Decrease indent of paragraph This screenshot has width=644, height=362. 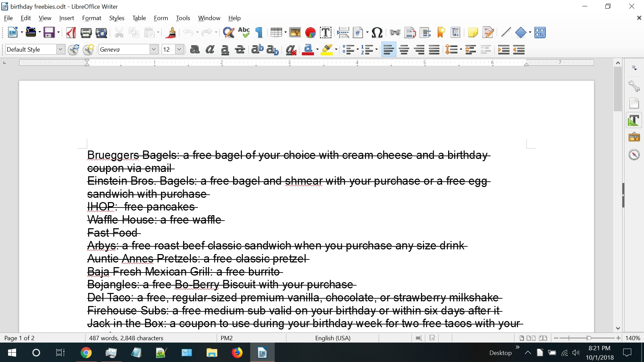(x=519, y=50)
